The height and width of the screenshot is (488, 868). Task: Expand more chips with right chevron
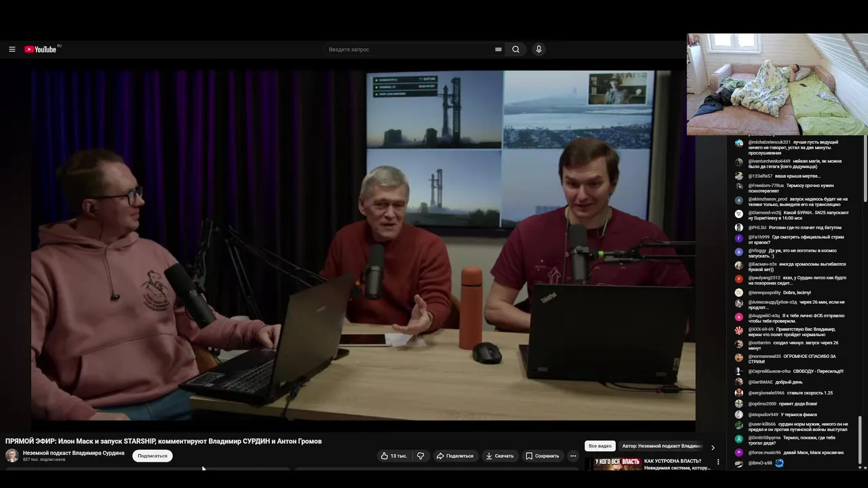tap(713, 447)
